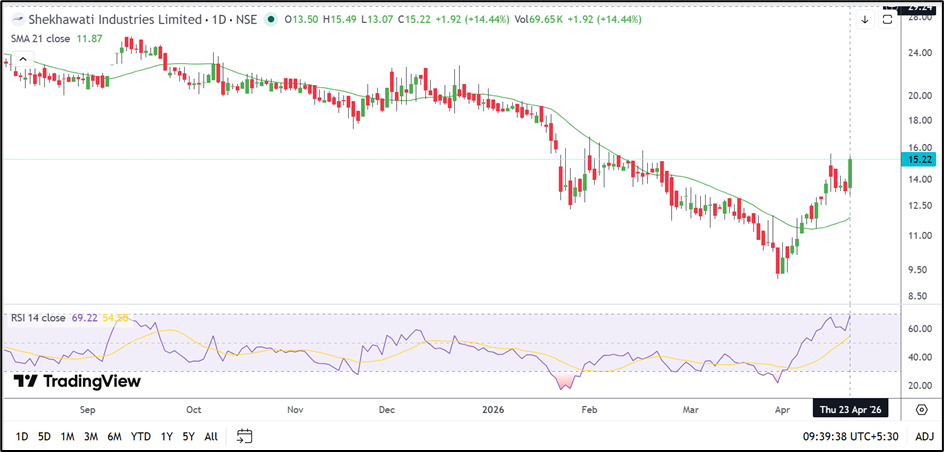Show All available data range

210,436
